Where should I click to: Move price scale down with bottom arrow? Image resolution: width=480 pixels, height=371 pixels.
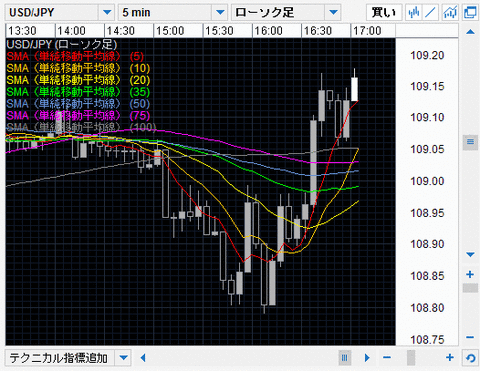pos(470,255)
